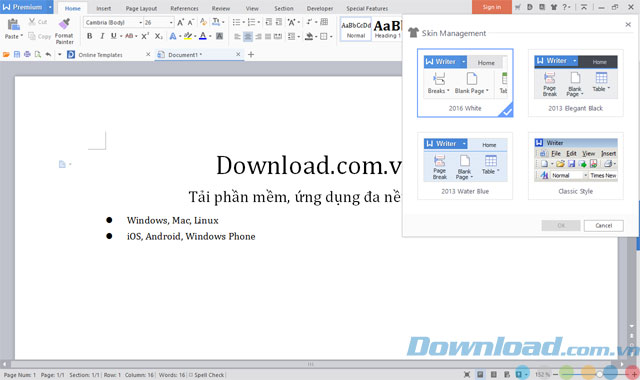This screenshot has height=380, width=640.
Task: Clear formatting with the eraser icon
Action: (203, 22)
